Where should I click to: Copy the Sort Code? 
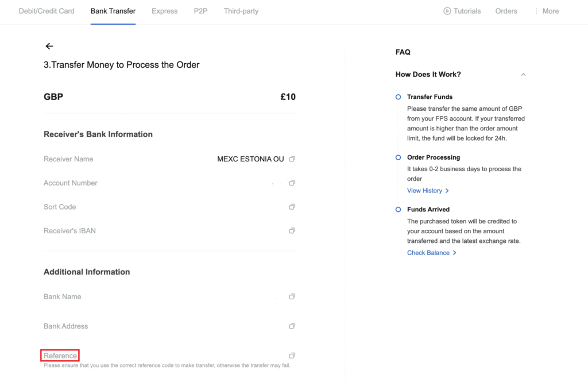pos(292,207)
